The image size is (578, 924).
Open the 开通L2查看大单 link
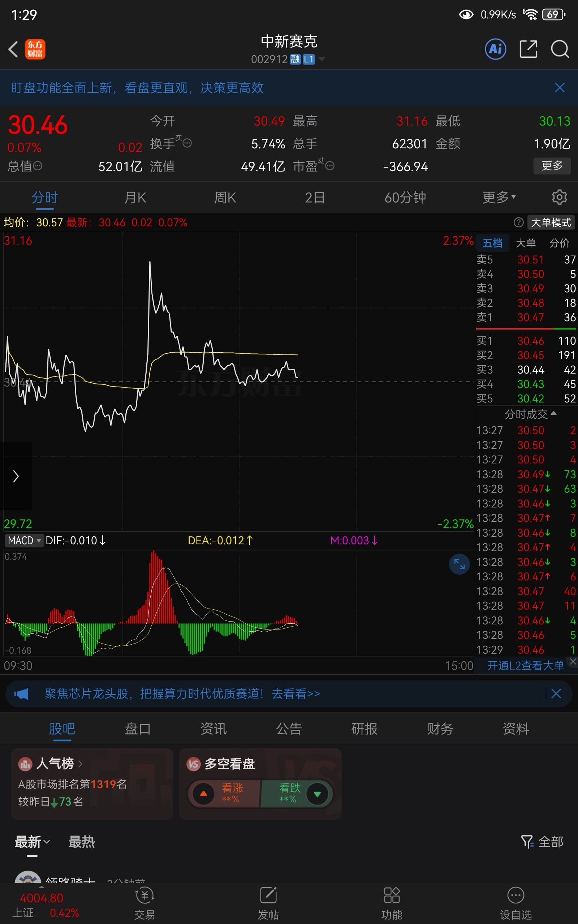pos(525,666)
